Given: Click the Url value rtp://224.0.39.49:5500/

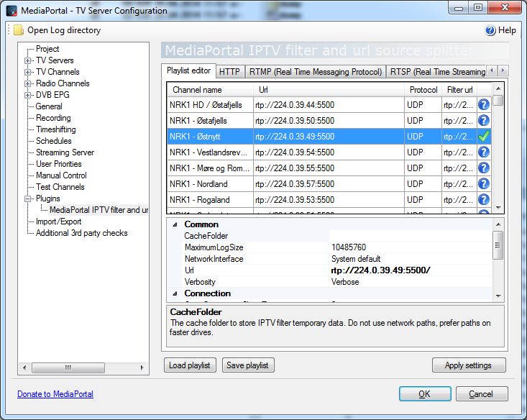Looking at the screenshot, I should point(411,270).
